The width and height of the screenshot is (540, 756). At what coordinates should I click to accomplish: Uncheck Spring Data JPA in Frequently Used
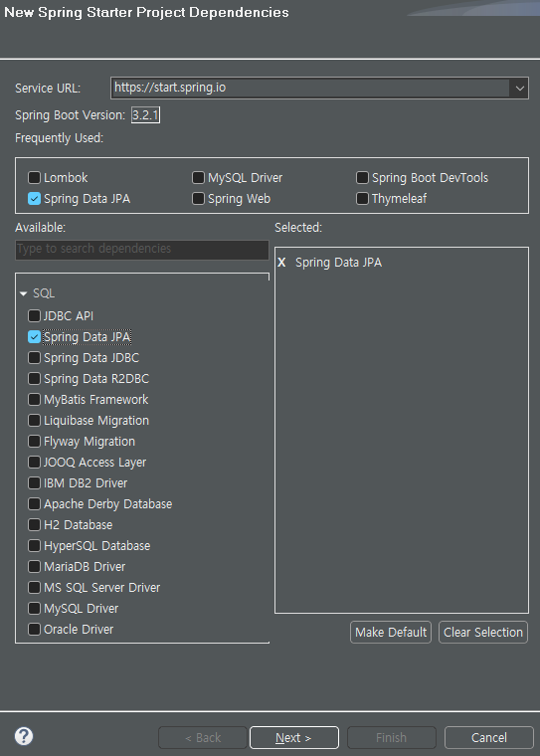(34, 199)
